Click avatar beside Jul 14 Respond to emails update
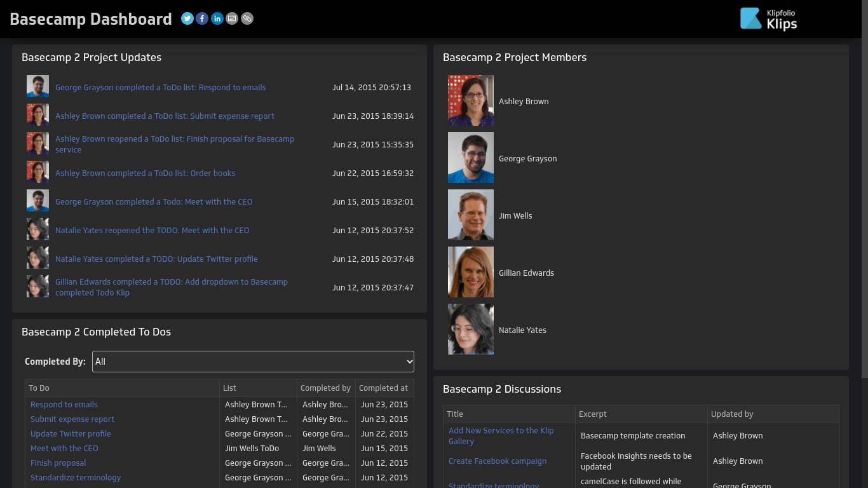The width and height of the screenshot is (868, 488). 37,86
